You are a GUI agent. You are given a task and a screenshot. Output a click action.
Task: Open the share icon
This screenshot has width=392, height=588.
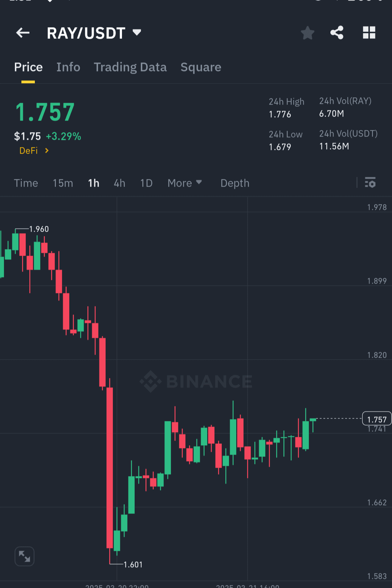(336, 33)
